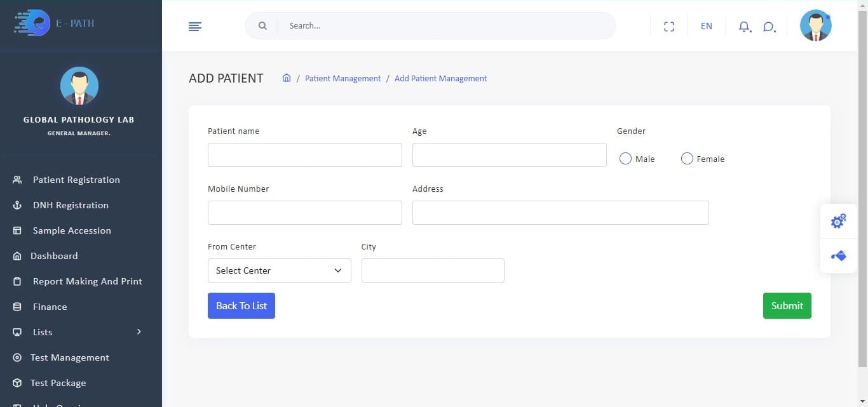The height and width of the screenshot is (407, 868).
Task: Open the settings gears floating icon
Action: 838,221
